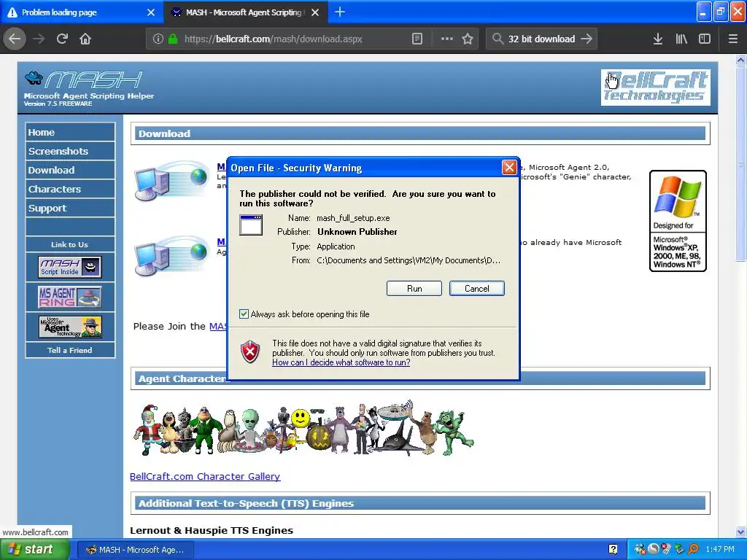Click the orange magnifier tray icon
The height and width of the screenshot is (560, 747).
click(693, 549)
